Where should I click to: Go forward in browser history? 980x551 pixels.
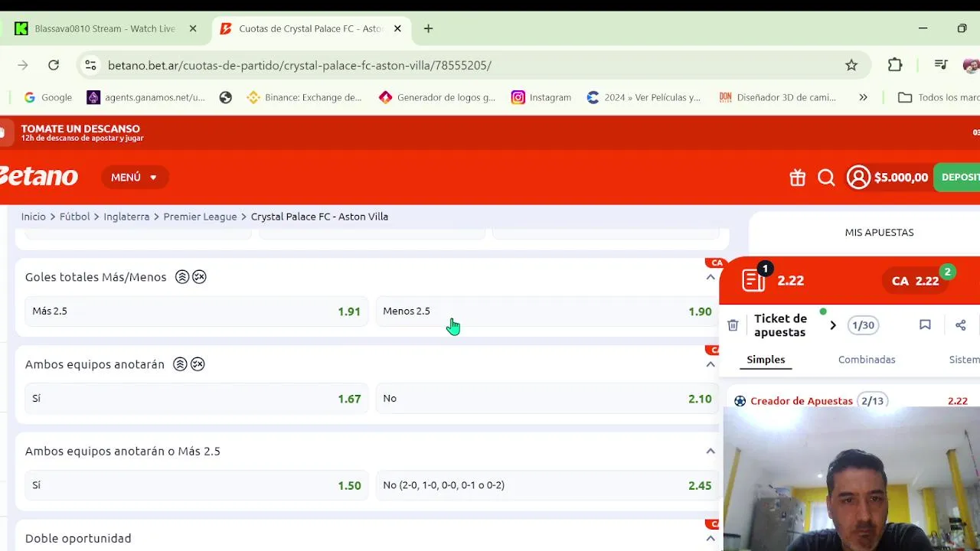23,65
